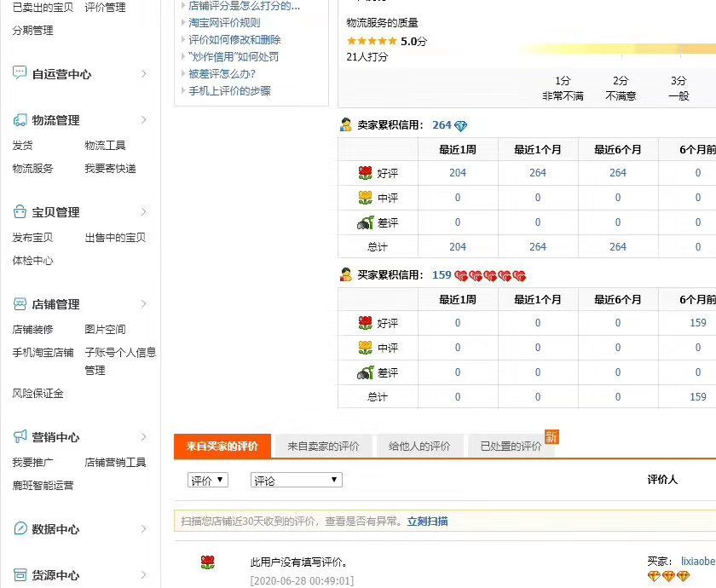Click buyer 好评 count 159 for 6个月前
The image size is (716, 588).
click(x=698, y=322)
